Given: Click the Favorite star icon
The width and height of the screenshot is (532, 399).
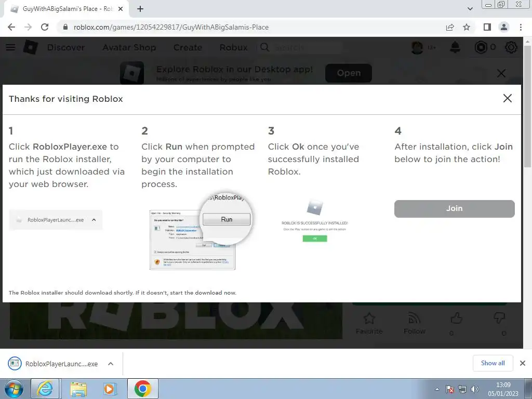Looking at the screenshot, I should [369, 318].
